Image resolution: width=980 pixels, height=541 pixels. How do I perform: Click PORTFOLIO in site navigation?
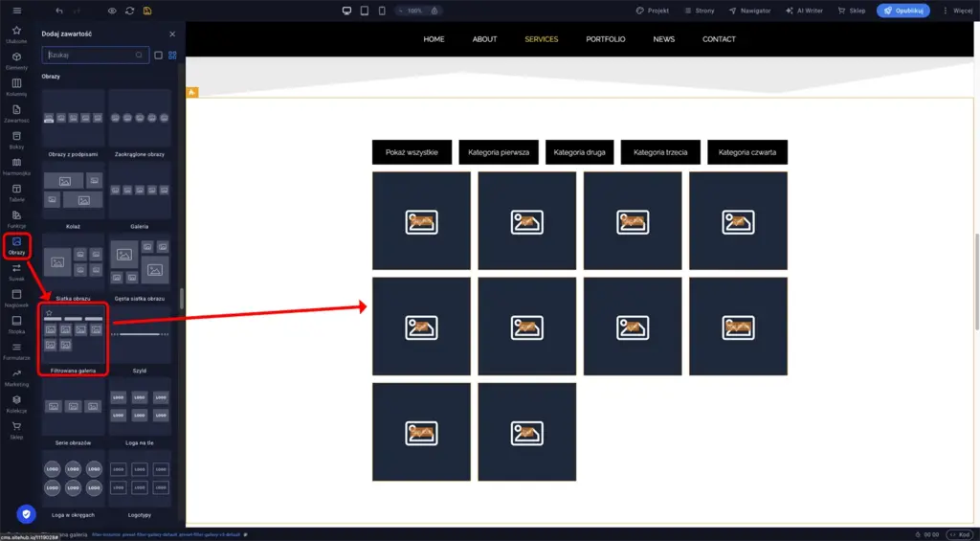click(606, 39)
